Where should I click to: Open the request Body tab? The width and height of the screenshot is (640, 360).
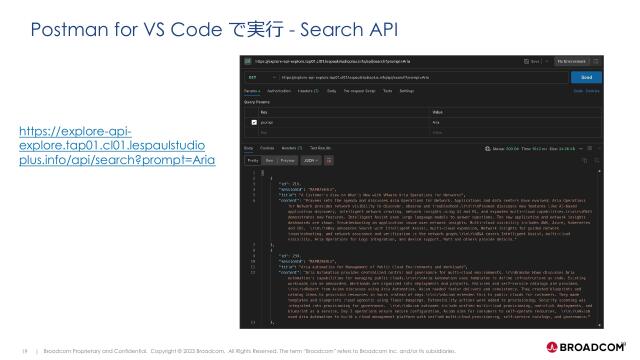click(x=331, y=91)
